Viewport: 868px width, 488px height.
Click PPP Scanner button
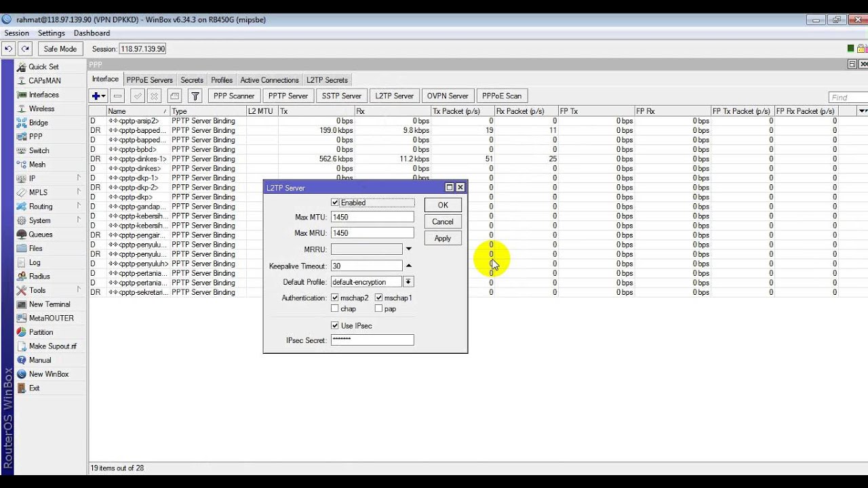click(234, 96)
